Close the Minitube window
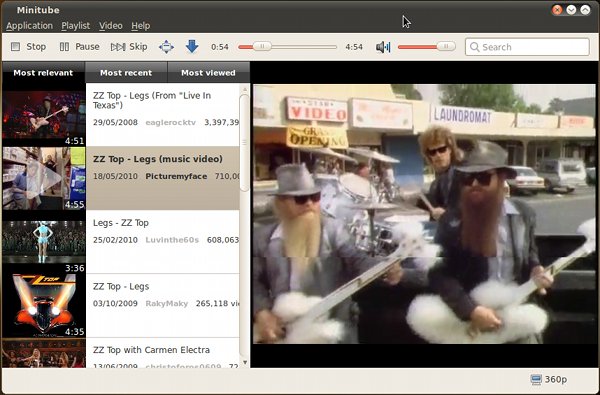The image size is (600, 395). 557,10
